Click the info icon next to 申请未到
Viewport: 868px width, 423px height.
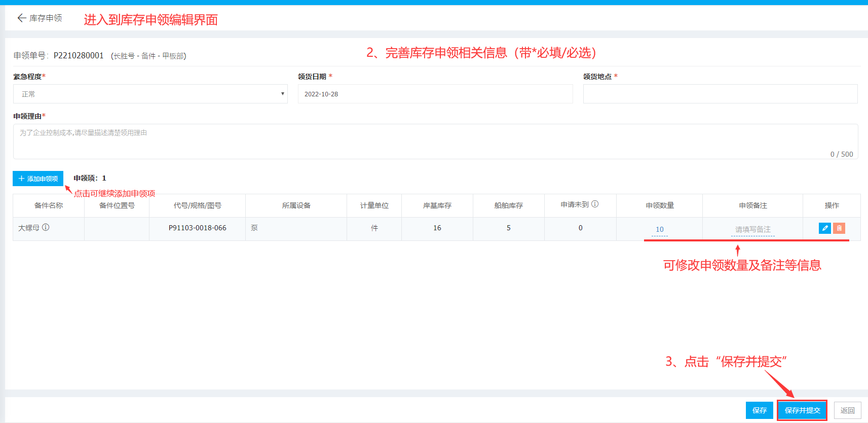(x=595, y=204)
